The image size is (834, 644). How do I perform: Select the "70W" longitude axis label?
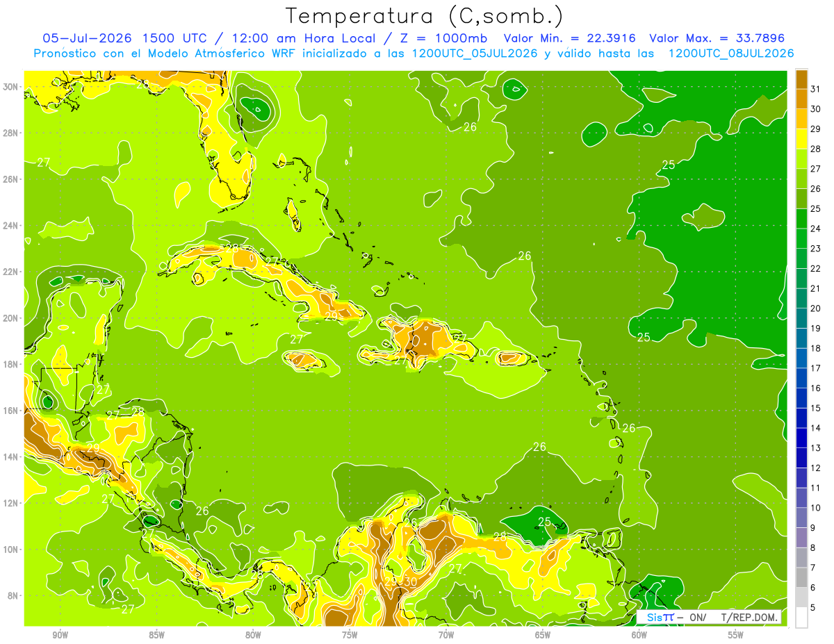click(x=446, y=635)
